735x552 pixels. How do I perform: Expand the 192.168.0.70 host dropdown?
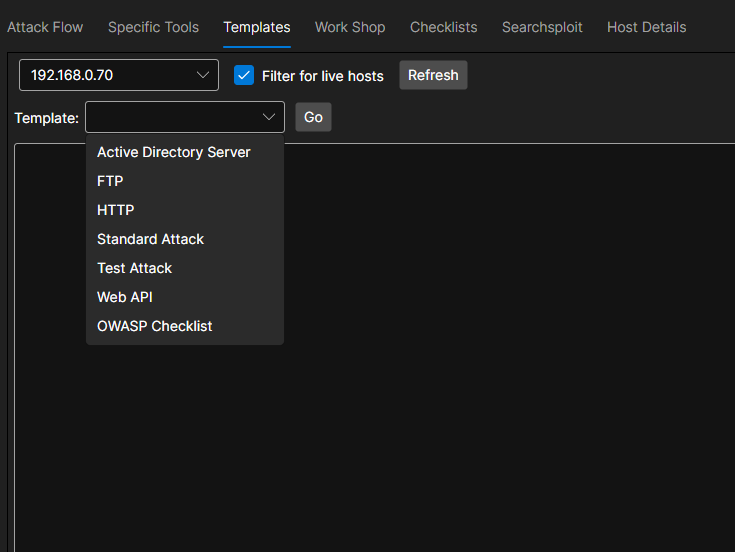pyautogui.click(x=110, y=75)
